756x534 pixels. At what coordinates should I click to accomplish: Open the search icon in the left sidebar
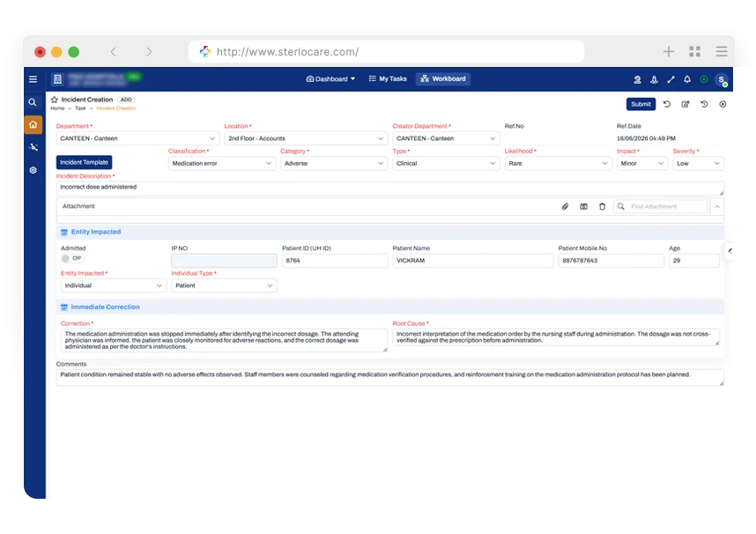(33, 102)
